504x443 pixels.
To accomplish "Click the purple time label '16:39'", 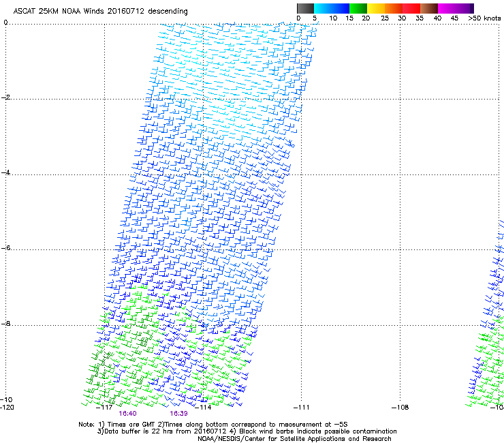I will [x=178, y=414].
